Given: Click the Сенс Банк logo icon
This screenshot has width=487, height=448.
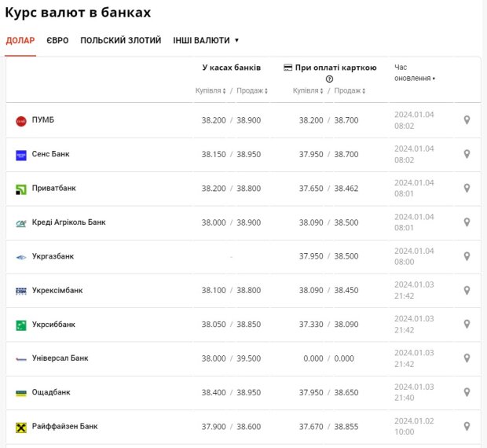Looking at the screenshot, I should point(21,156).
